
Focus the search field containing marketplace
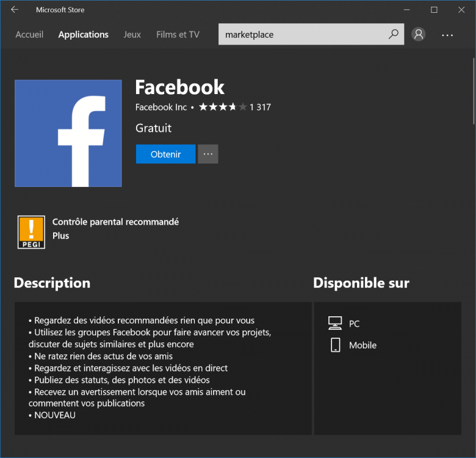[x=302, y=35]
